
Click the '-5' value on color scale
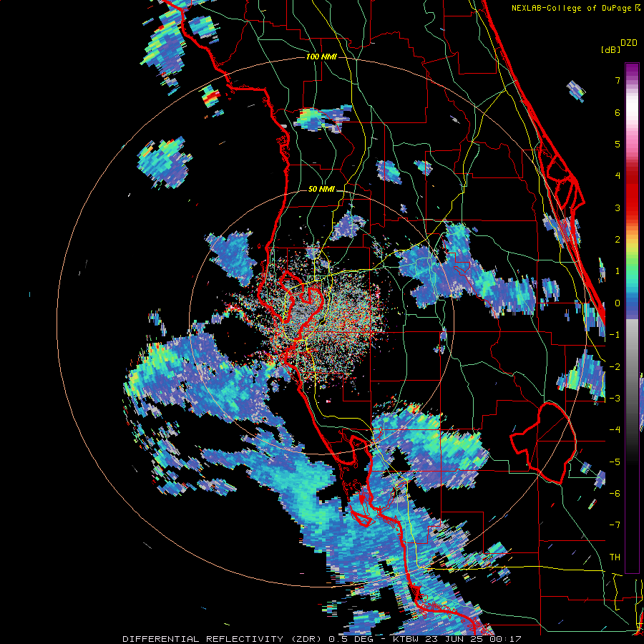(615, 462)
